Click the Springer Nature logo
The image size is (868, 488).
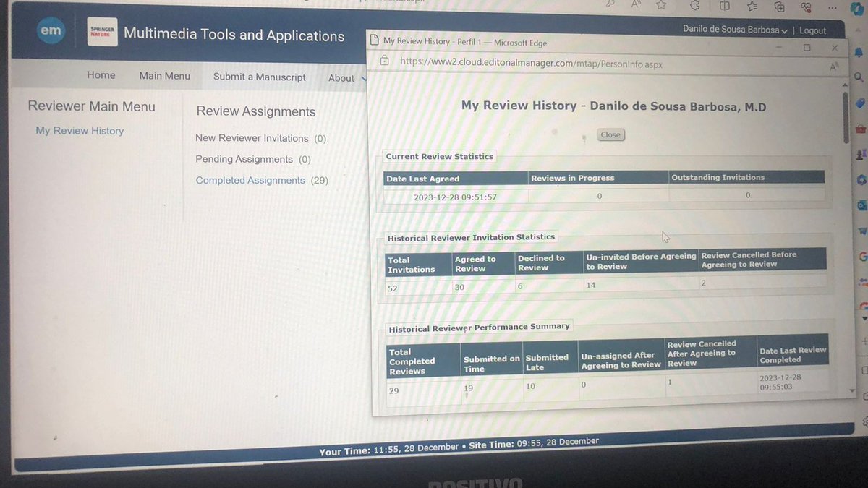pyautogui.click(x=101, y=32)
